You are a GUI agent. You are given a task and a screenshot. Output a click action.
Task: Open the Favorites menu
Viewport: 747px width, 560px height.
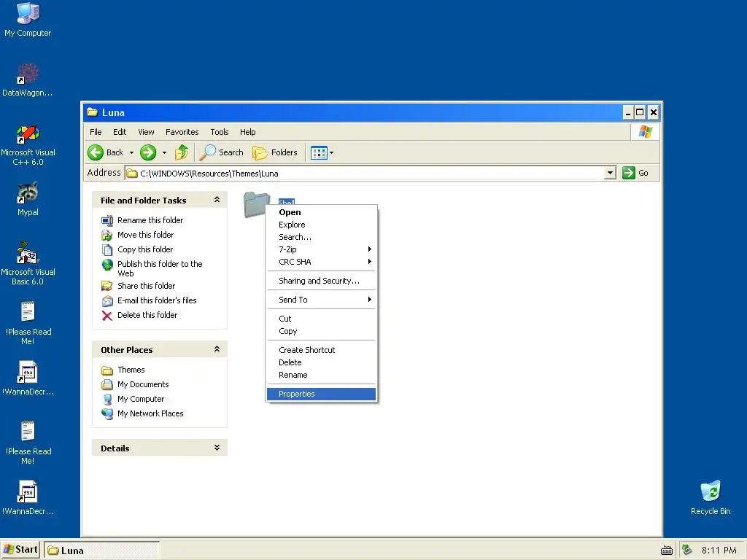click(x=182, y=132)
